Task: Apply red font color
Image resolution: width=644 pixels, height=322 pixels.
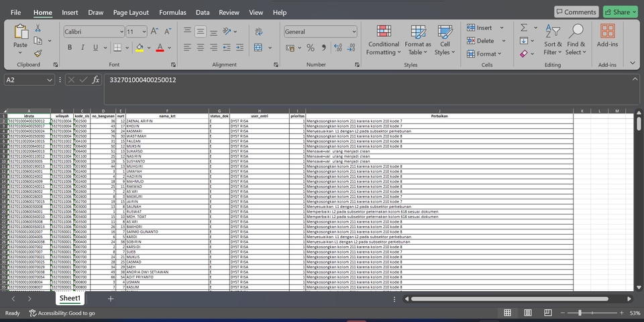Action: (x=160, y=48)
